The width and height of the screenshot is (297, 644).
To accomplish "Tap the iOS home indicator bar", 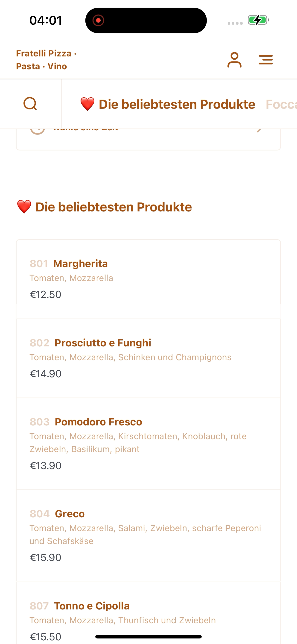I will [x=148, y=636].
